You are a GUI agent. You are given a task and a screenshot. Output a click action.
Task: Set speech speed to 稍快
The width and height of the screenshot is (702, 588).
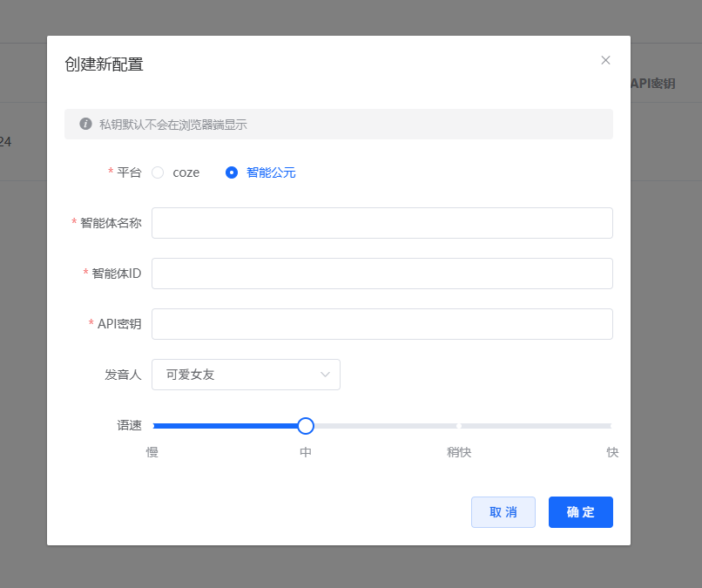coord(458,425)
